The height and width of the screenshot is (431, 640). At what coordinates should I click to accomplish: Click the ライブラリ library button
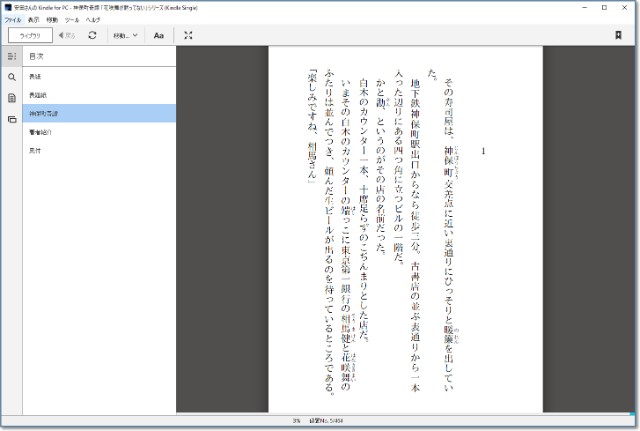(29, 35)
